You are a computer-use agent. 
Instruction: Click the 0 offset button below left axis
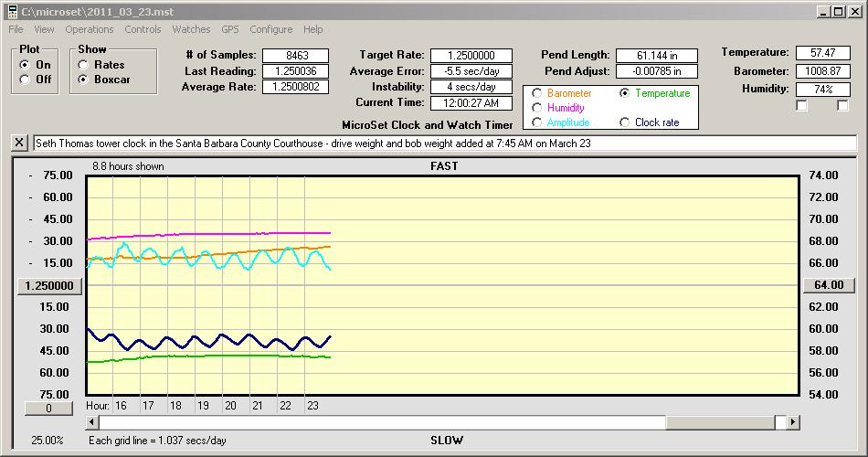[48, 409]
